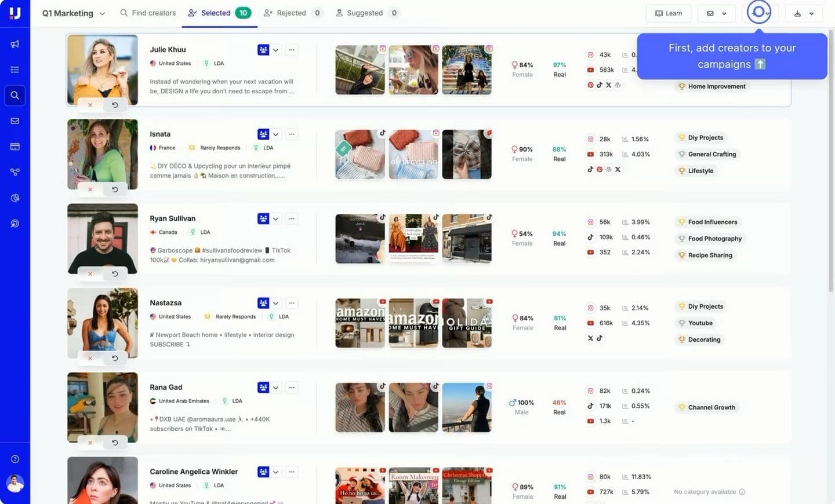Viewport: 835px width, 504px height.
Task: Open more options for Caroline Angelica Winkler
Action: coord(292,472)
